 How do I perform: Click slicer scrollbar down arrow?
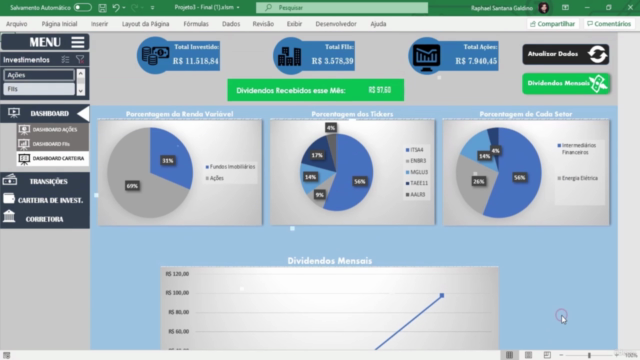click(81, 91)
